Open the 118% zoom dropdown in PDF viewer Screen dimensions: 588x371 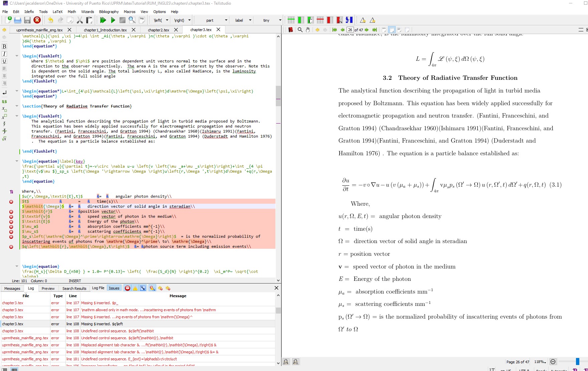pyautogui.click(x=540, y=362)
